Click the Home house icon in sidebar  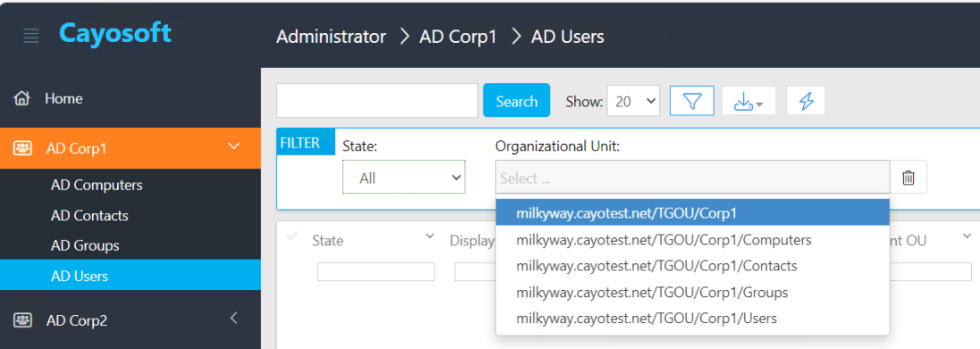(21, 98)
